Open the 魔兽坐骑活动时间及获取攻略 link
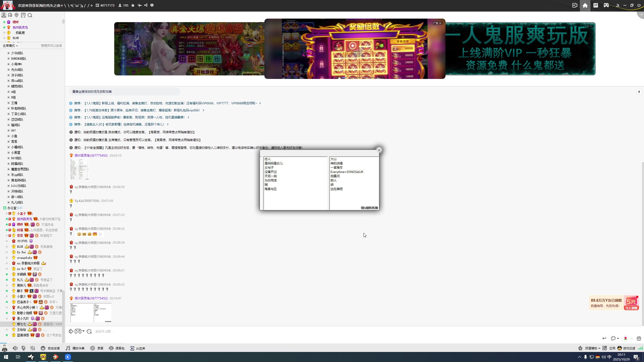 click(x=92, y=92)
